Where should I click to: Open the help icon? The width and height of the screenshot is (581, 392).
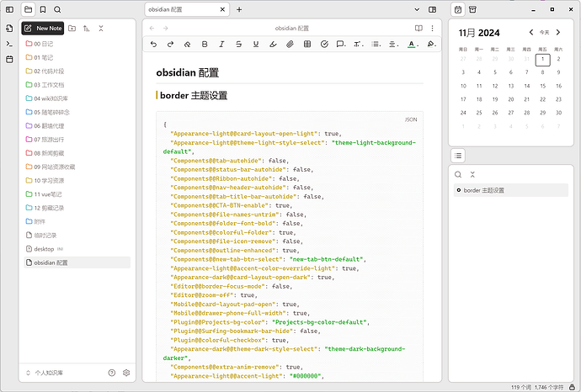coord(112,373)
